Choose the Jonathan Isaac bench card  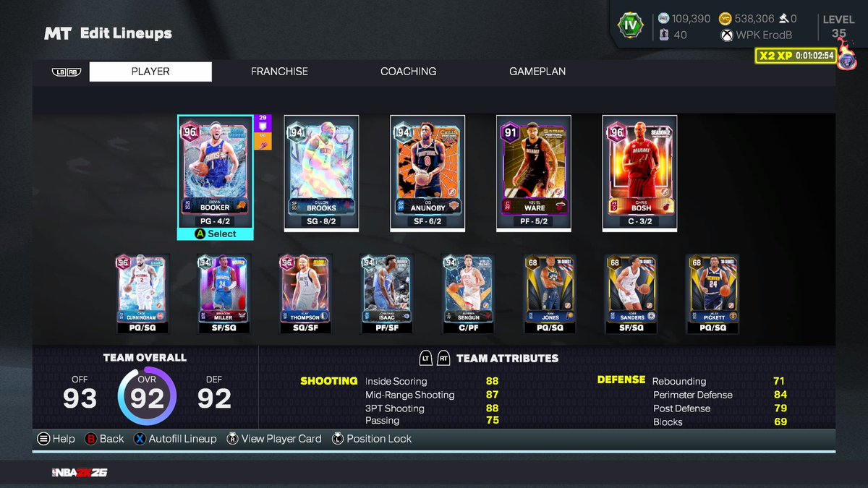coord(387,294)
